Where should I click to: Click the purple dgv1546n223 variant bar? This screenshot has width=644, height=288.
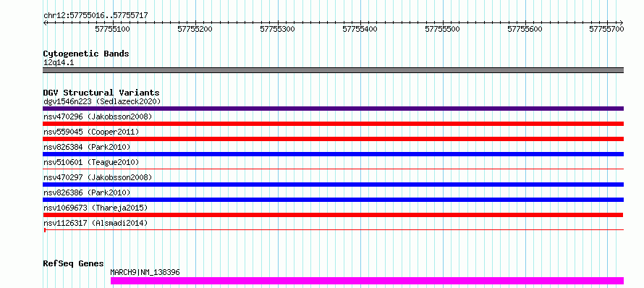point(333,109)
